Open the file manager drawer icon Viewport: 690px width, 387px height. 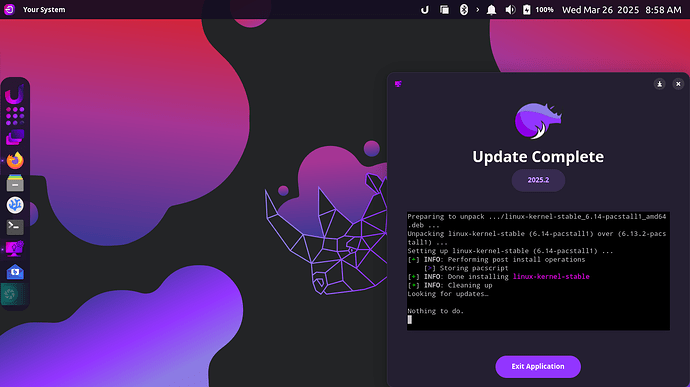tap(15, 183)
